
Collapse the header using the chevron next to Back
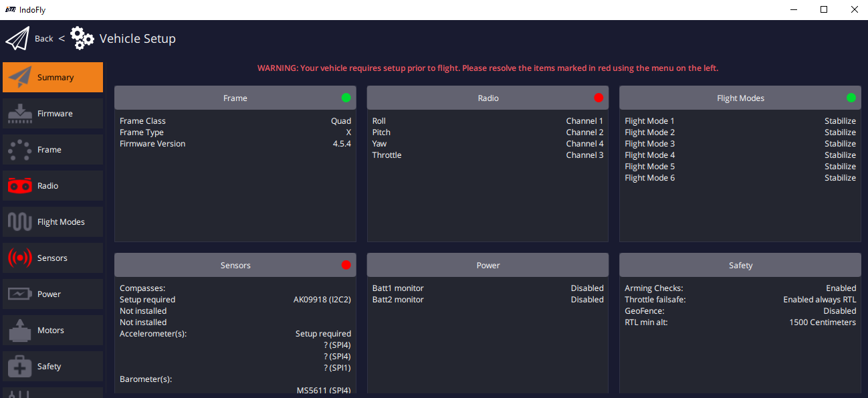[62, 38]
